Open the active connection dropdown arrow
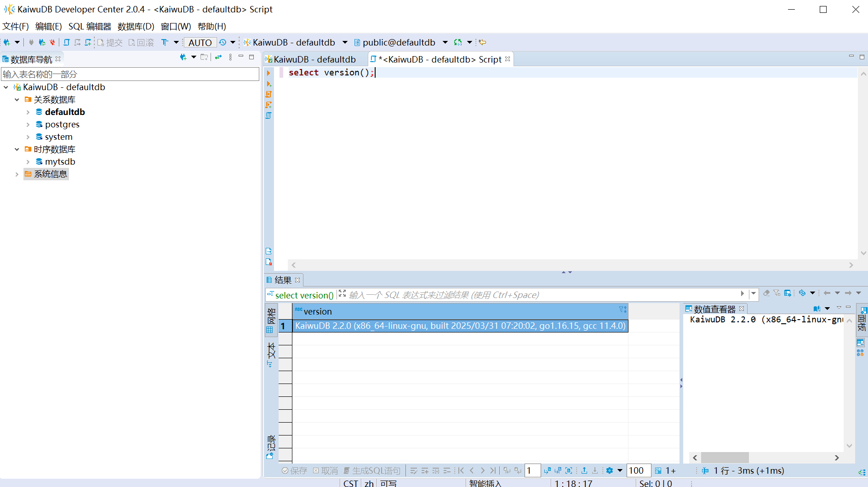 [345, 42]
